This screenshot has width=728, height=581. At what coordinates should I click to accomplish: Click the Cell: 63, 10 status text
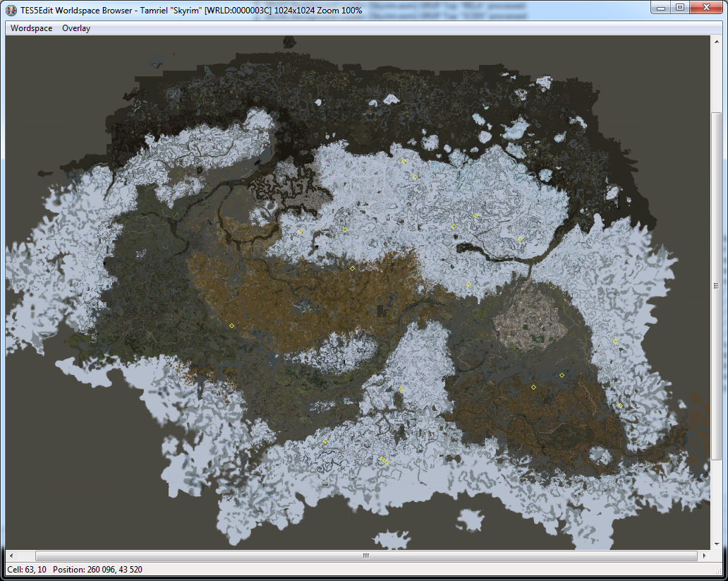pos(27,570)
